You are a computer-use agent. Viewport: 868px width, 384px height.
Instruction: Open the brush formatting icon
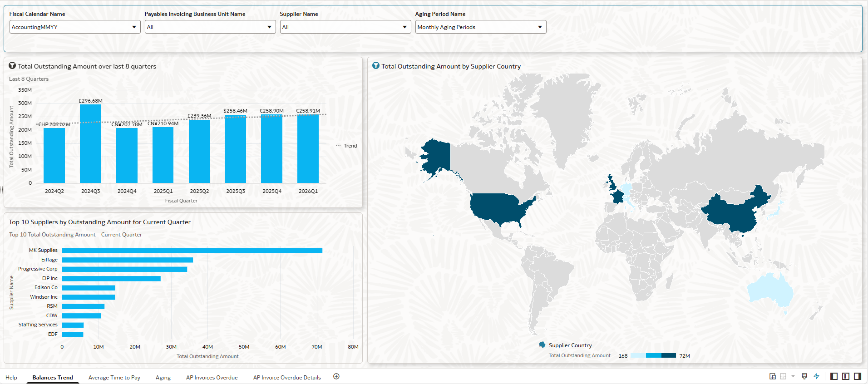tap(804, 376)
